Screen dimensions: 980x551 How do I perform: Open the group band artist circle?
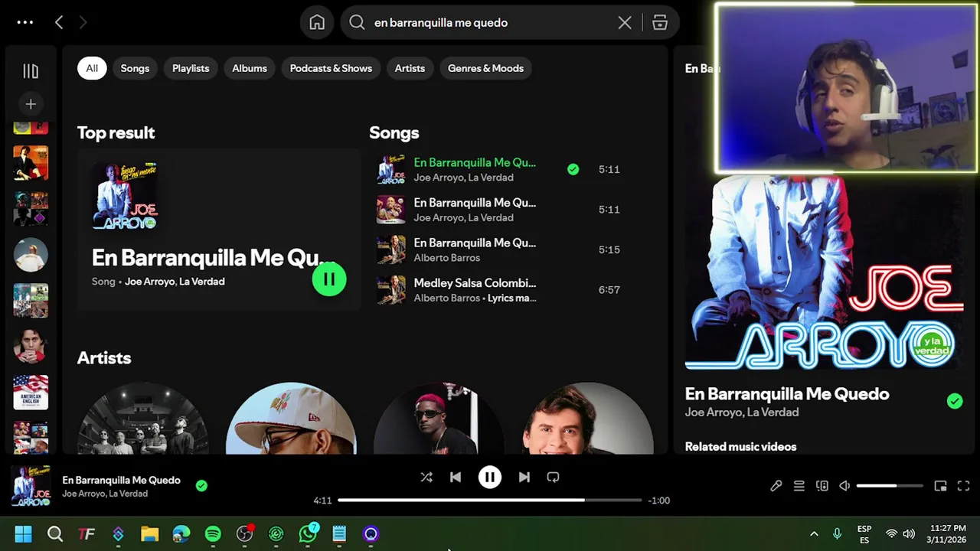(143, 419)
